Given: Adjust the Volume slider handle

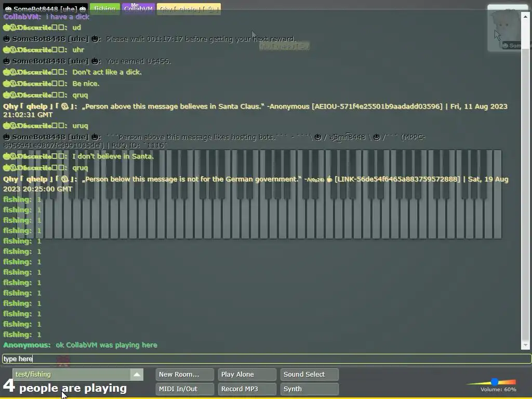Looking at the screenshot, I should pyautogui.click(x=495, y=382).
